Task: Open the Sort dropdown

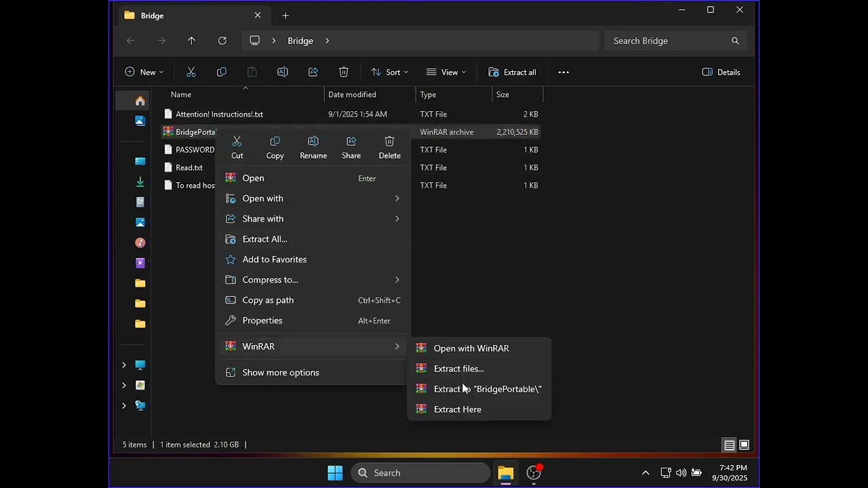Action: [x=389, y=72]
